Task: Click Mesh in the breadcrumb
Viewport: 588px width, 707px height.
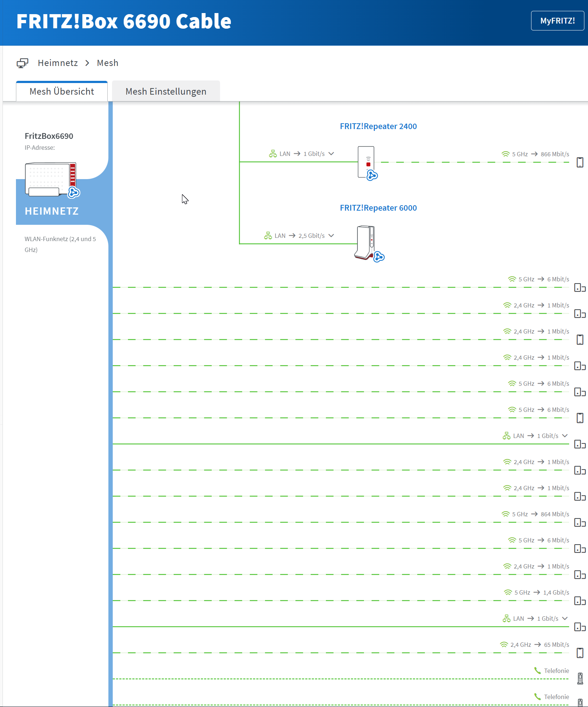Action: click(108, 63)
